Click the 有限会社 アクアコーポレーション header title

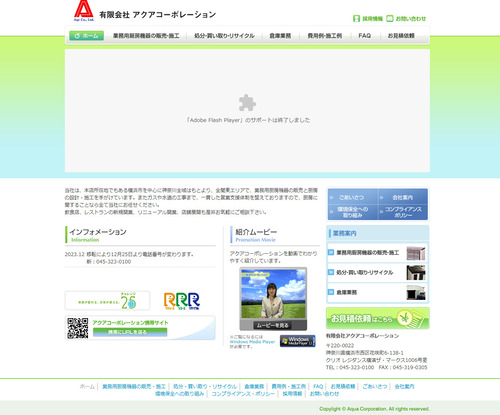pos(158,15)
